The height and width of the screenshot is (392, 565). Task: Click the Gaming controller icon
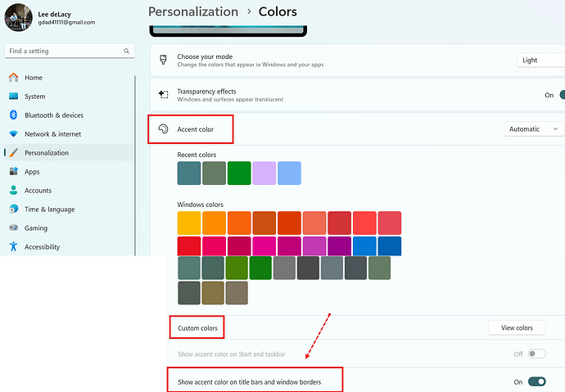(x=13, y=228)
